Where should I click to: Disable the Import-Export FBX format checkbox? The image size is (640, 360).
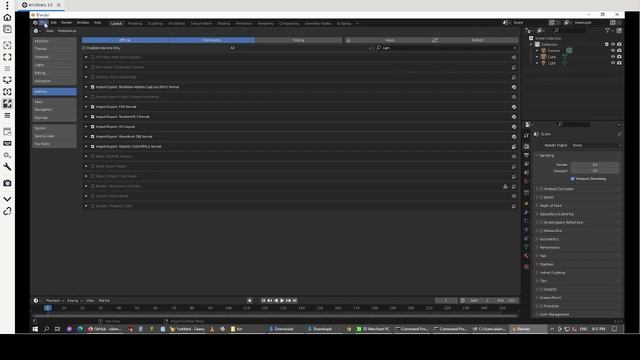pyautogui.click(x=93, y=107)
